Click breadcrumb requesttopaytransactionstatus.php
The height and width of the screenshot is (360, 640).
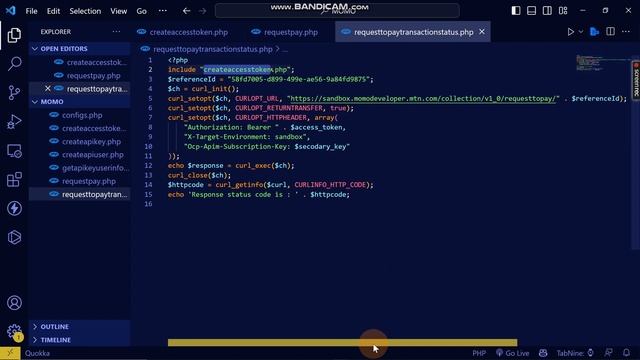(x=213, y=49)
